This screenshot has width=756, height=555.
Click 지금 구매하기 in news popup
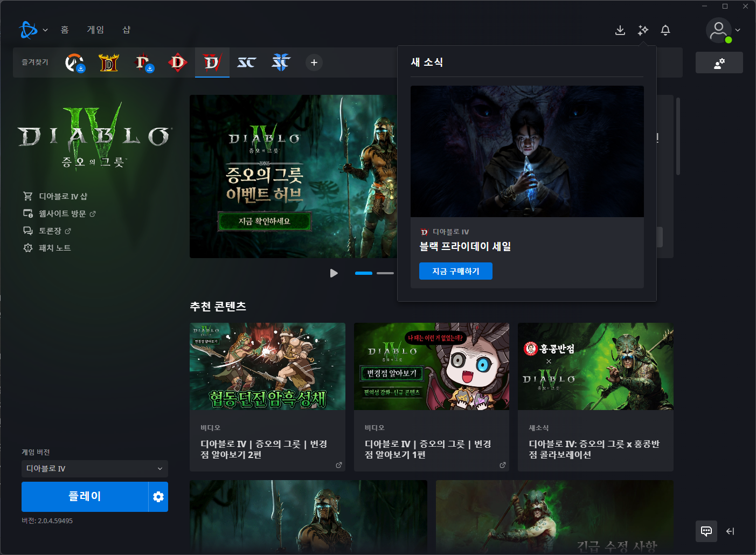point(456,271)
